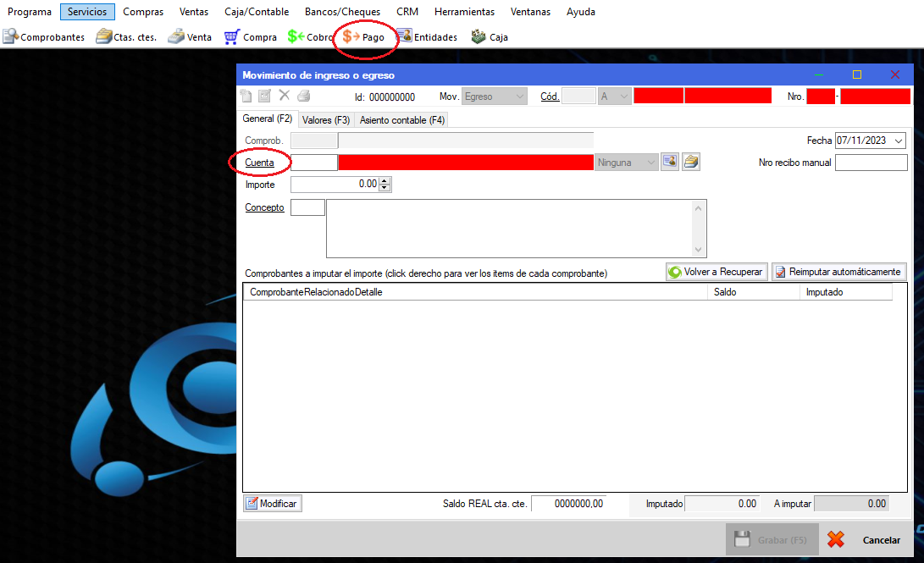Open the Bancos/Cheques menu
This screenshot has width=924, height=563.
coord(342,12)
